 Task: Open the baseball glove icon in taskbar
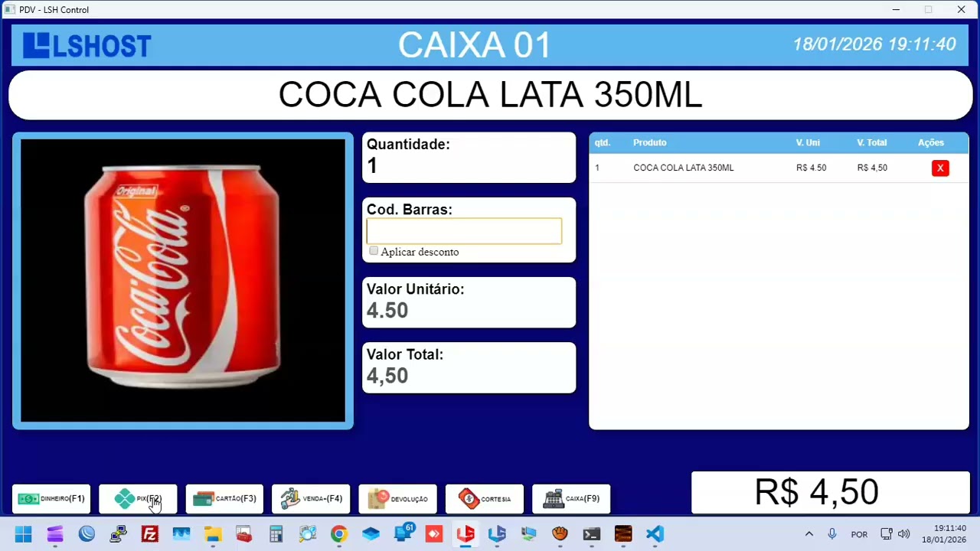pos(560,534)
